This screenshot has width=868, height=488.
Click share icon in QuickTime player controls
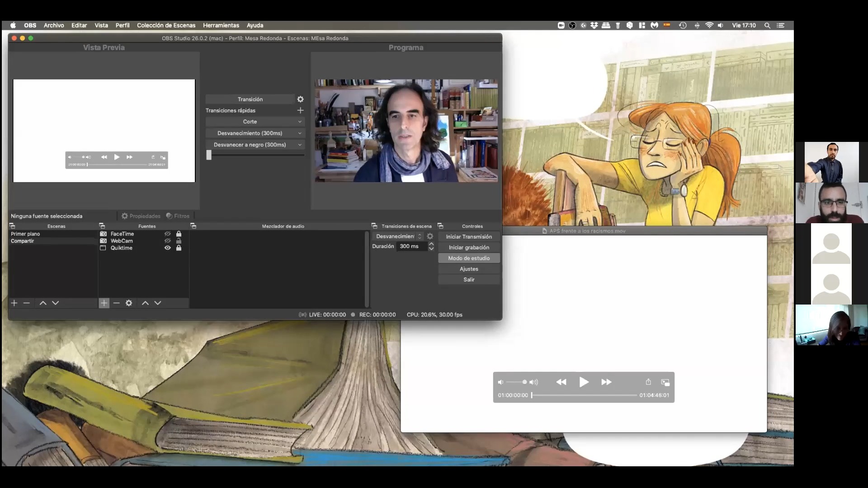click(x=648, y=382)
